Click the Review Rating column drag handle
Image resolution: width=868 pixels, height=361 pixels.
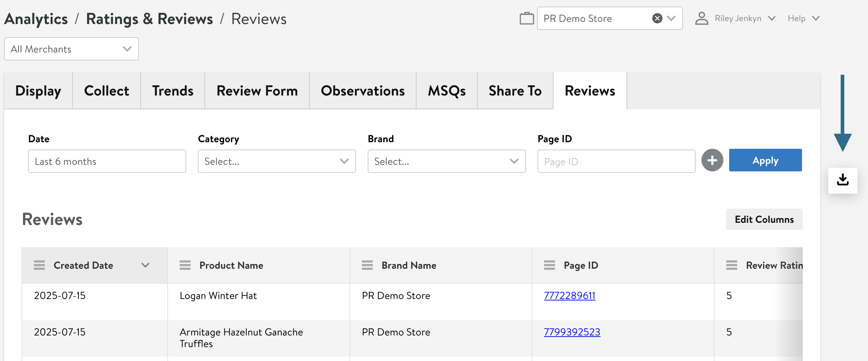point(732,265)
